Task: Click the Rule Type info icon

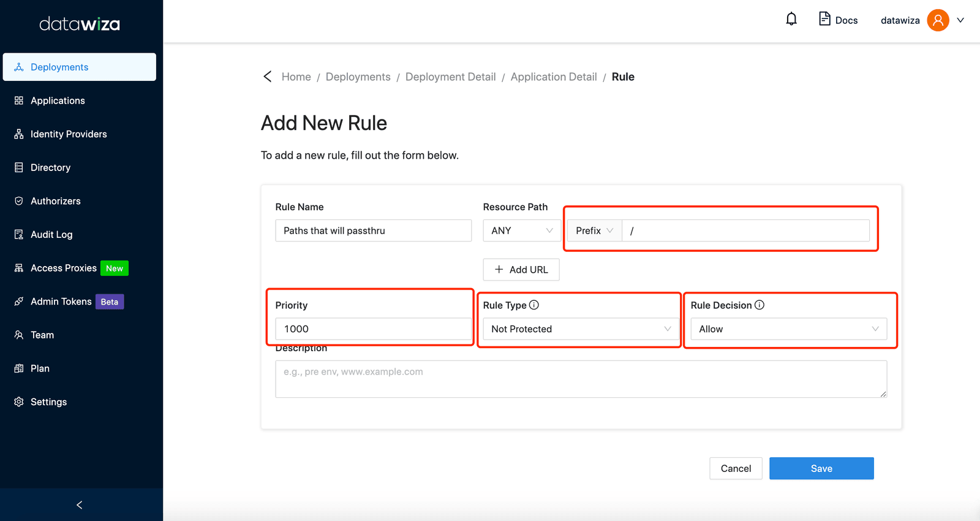Action: pyautogui.click(x=534, y=305)
